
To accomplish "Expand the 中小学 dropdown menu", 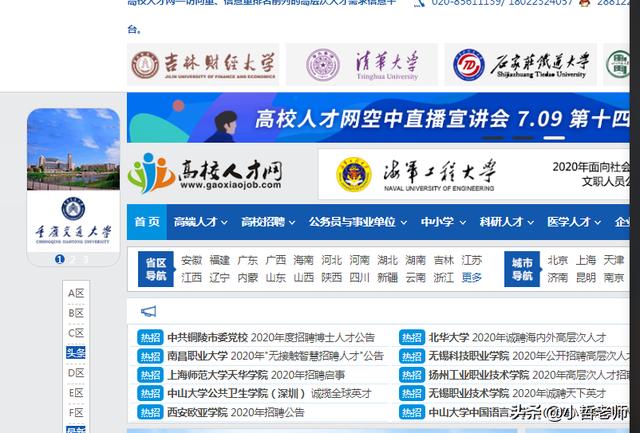I will [443, 222].
